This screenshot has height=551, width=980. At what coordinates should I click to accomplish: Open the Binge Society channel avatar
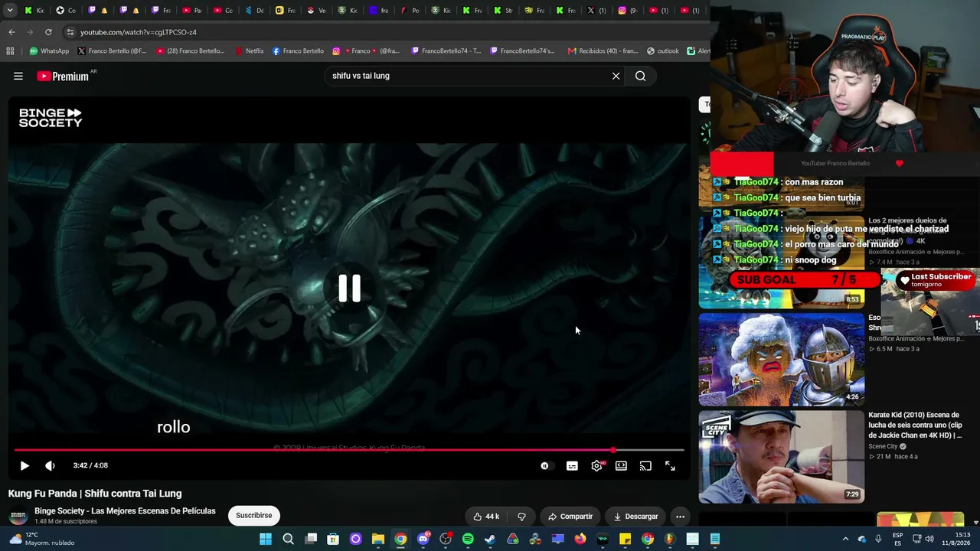18,516
